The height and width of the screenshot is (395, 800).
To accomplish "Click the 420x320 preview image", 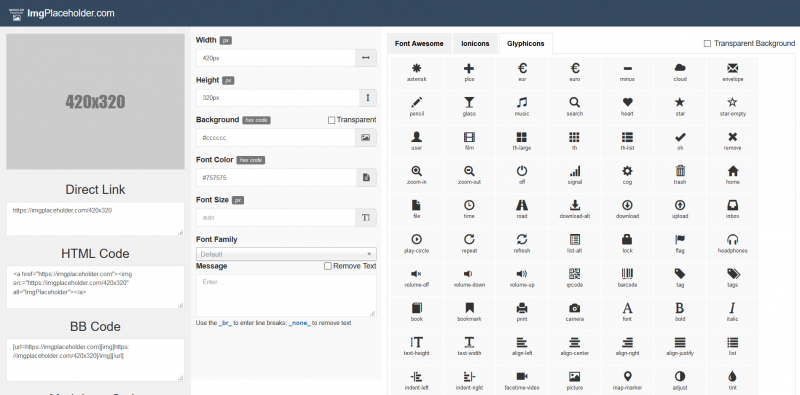I will (x=95, y=102).
